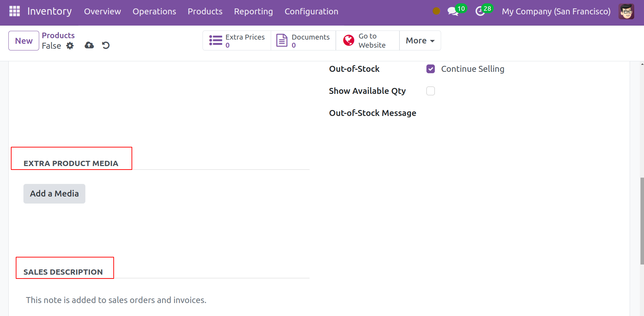This screenshot has width=644, height=316.
Task: Enable the Show Available Qty checkbox
Action: click(x=431, y=91)
